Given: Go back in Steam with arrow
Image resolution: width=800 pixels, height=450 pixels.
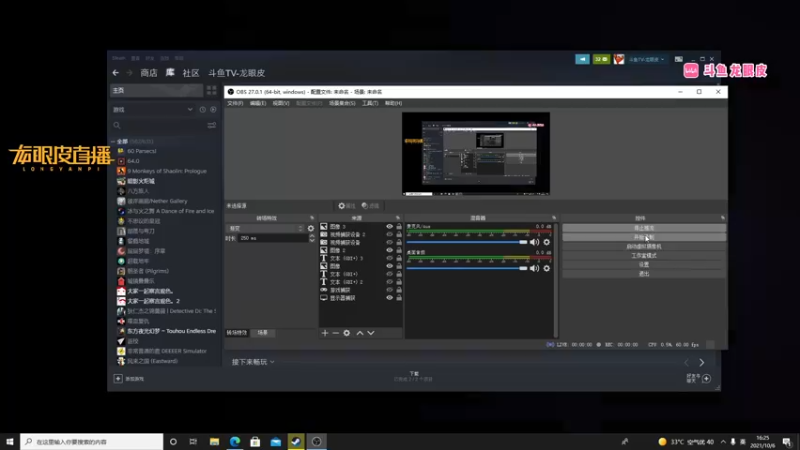Looking at the screenshot, I should click(116, 73).
